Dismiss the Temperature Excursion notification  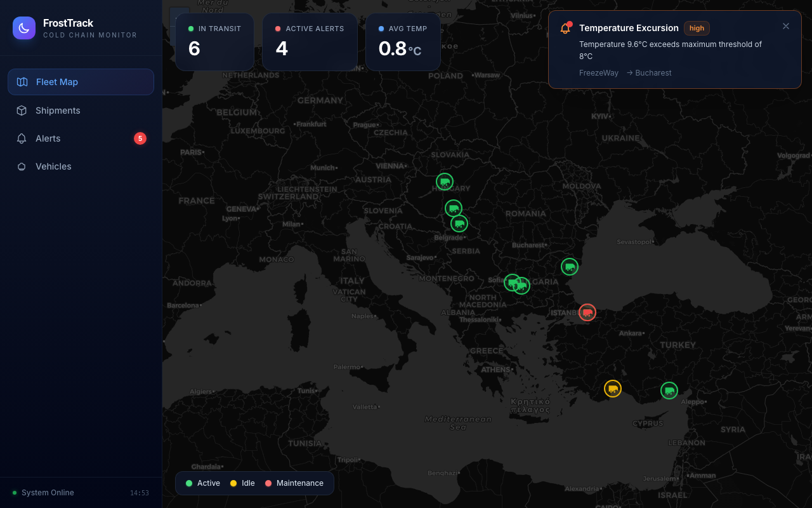(x=786, y=26)
